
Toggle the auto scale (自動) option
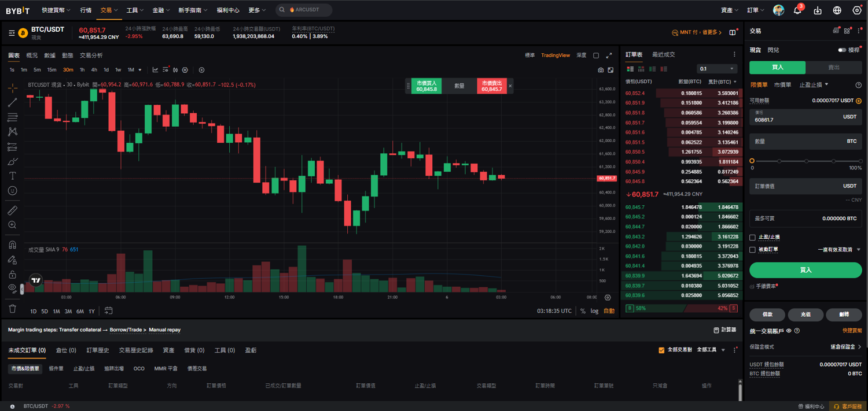click(x=609, y=311)
